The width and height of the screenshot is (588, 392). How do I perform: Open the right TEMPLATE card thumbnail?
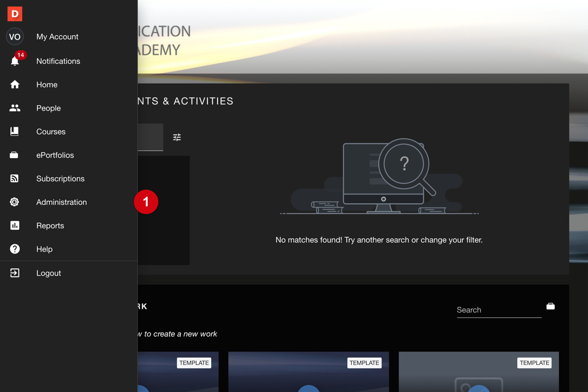(x=478, y=372)
